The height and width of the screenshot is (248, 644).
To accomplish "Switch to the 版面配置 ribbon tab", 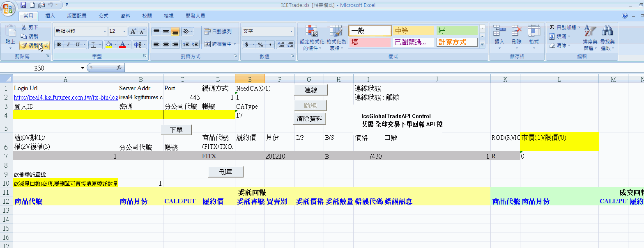I will point(77,16).
